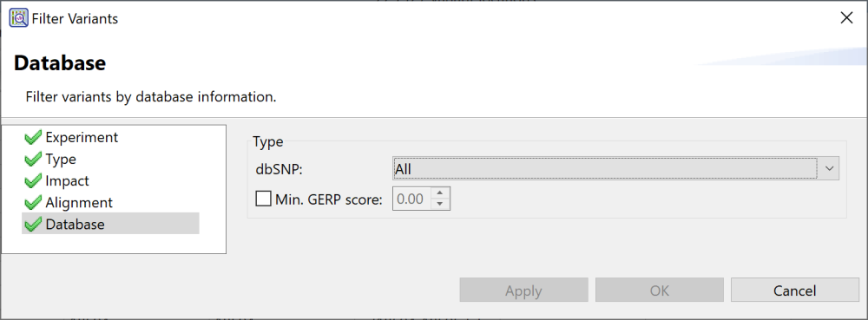Click the Apply button

(x=523, y=291)
